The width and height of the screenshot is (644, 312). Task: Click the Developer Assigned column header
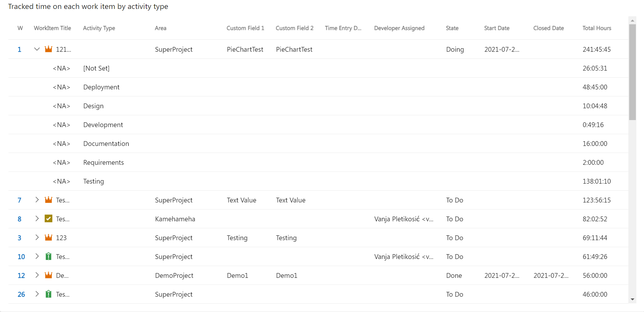click(x=399, y=28)
